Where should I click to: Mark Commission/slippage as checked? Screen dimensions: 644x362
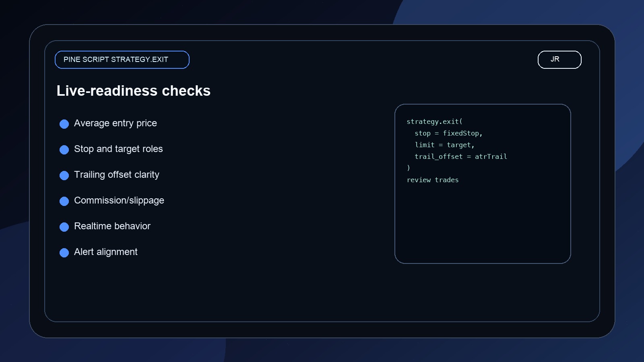[119, 201]
